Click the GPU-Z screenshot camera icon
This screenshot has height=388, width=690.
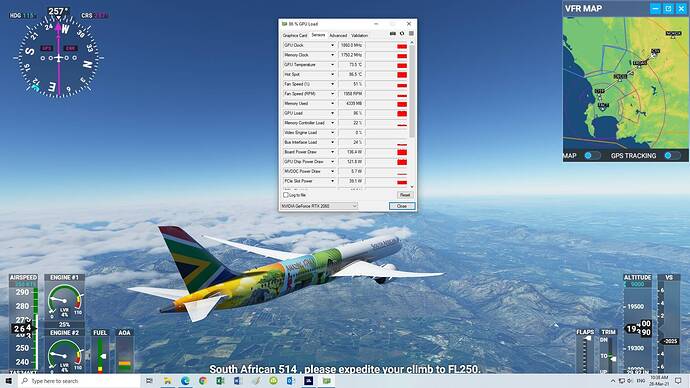click(x=393, y=33)
